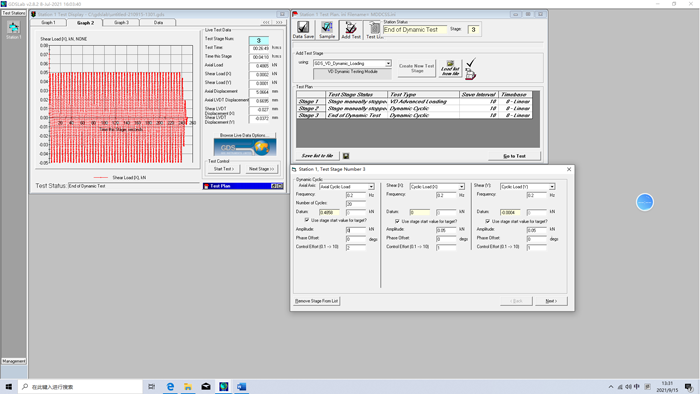Open the Data Save toolbar icon
The height and width of the screenshot is (394, 700).
pyautogui.click(x=303, y=30)
